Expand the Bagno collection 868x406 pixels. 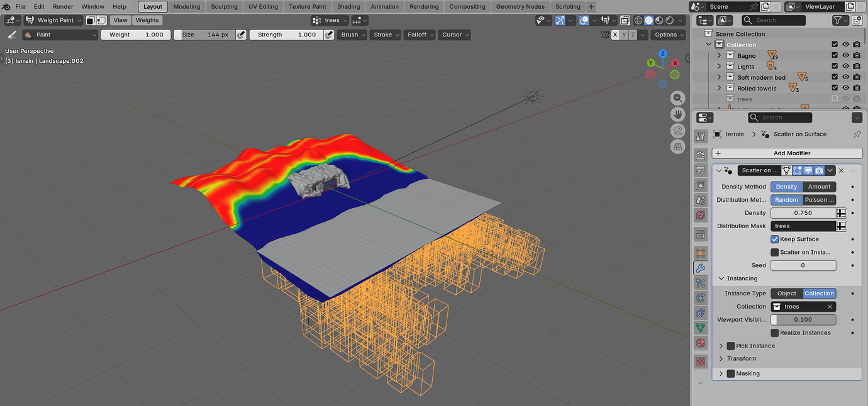pos(720,55)
